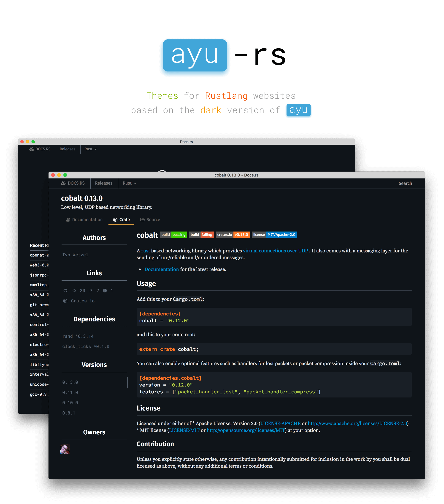The image size is (444, 504).
Task: Open the LICENSE-MIT link
Action: click(x=184, y=430)
